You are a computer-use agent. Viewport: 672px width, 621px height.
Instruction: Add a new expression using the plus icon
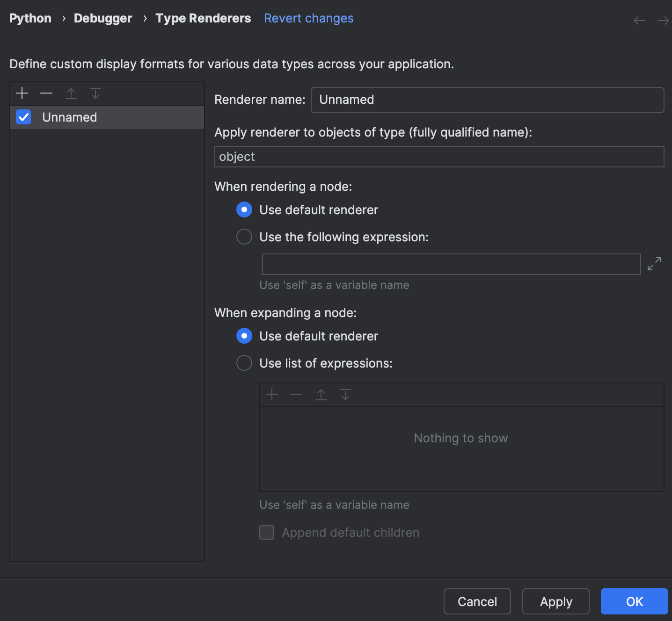click(x=271, y=395)
